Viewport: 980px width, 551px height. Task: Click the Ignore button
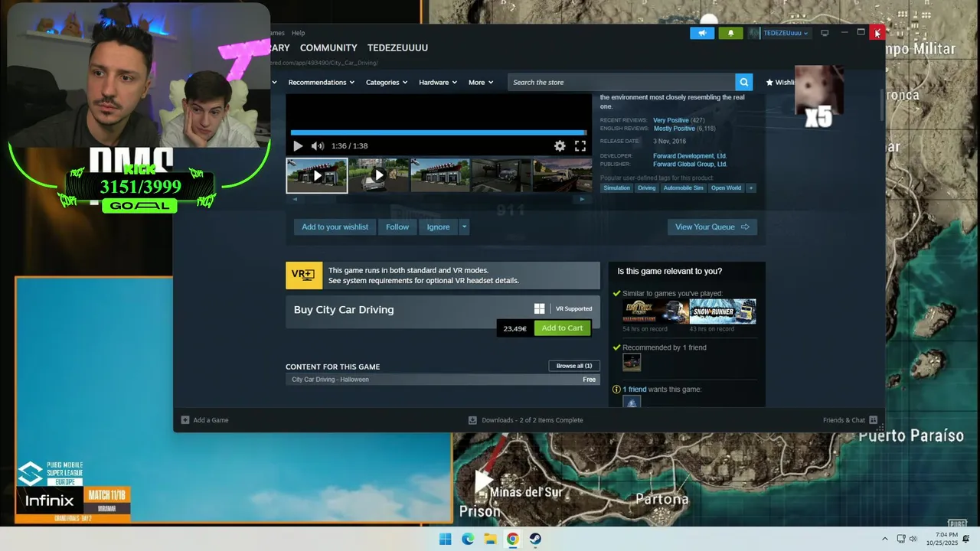(438, 227)
